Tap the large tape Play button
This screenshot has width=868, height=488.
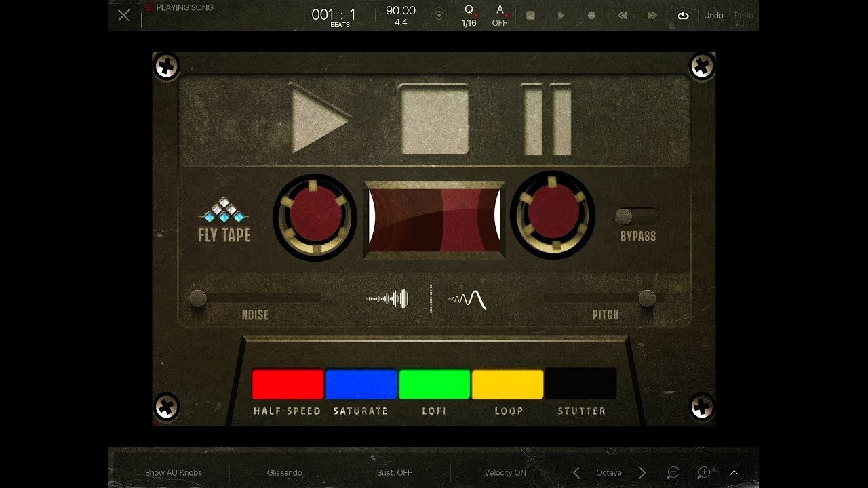(x=319, y=120)
